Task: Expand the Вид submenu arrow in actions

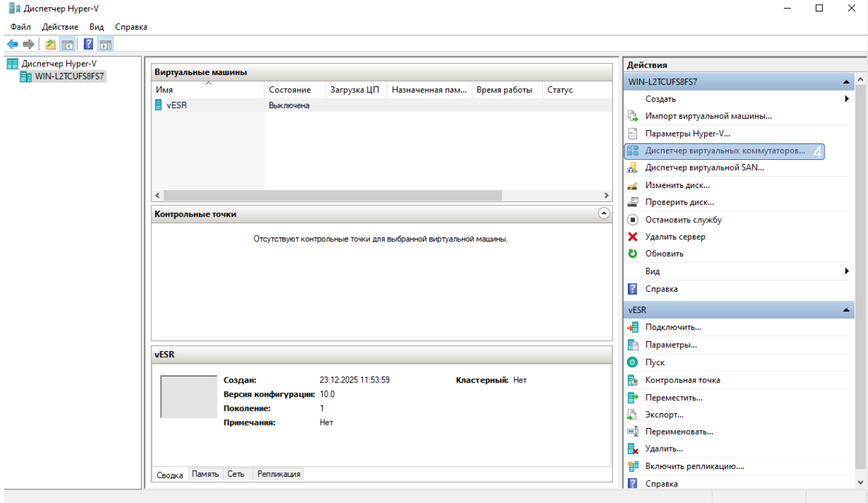Action: click(847, 272)
